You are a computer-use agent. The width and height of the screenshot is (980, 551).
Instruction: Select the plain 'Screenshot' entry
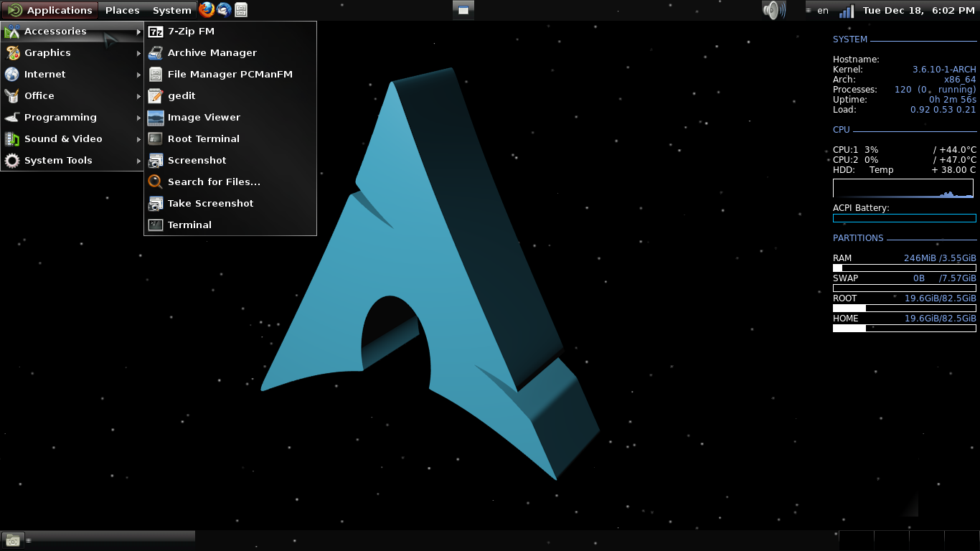230,161
